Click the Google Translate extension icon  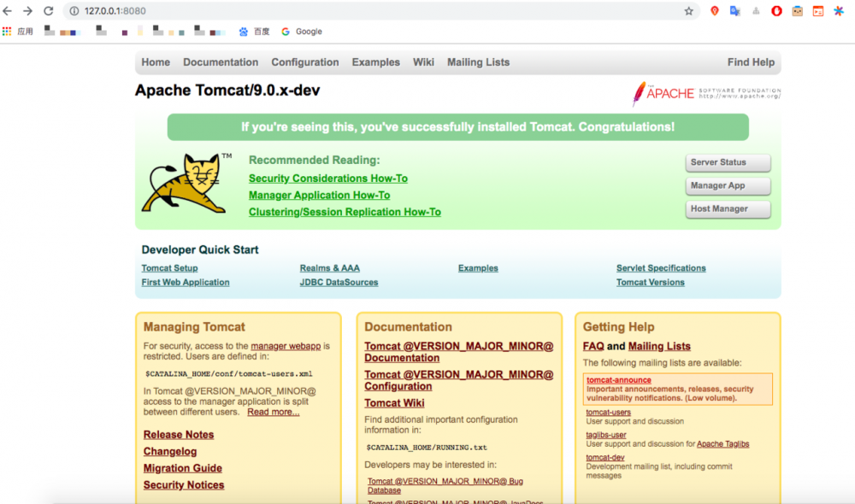(737, 11)
